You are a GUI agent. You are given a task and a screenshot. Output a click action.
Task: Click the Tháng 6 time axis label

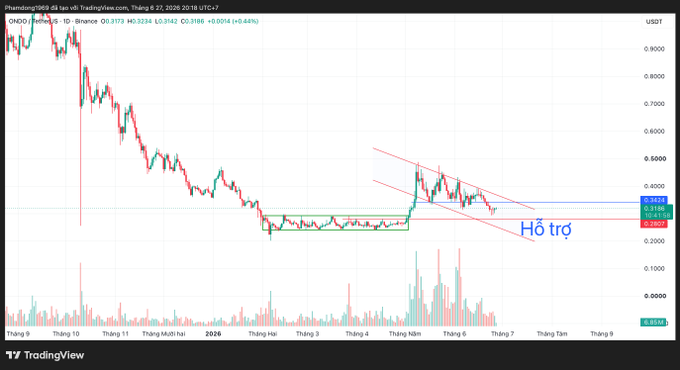click(x=454, y=334)
